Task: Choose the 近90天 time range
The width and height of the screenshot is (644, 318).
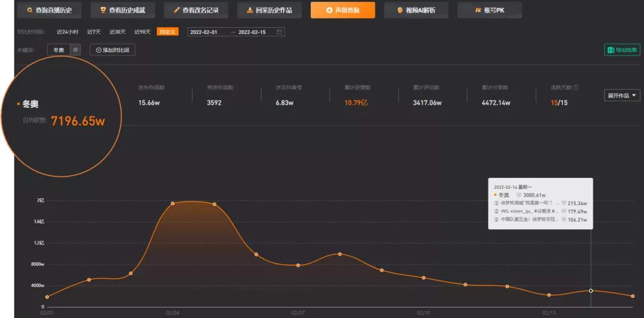Action: 143,32
